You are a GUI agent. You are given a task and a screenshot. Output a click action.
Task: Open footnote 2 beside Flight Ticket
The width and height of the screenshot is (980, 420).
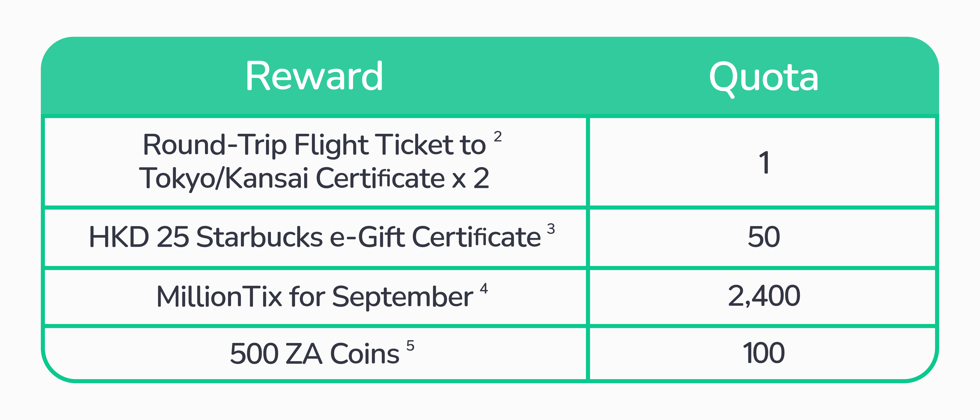498,136
